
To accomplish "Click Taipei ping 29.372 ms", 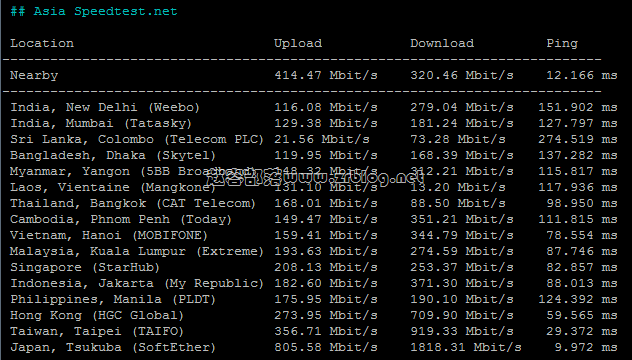I will (582, 331).
